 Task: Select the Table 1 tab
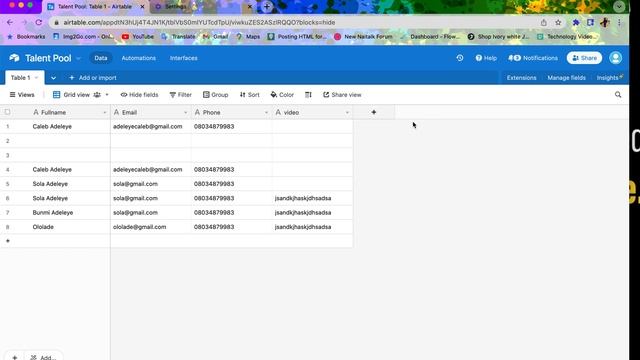tap(24, 78)
